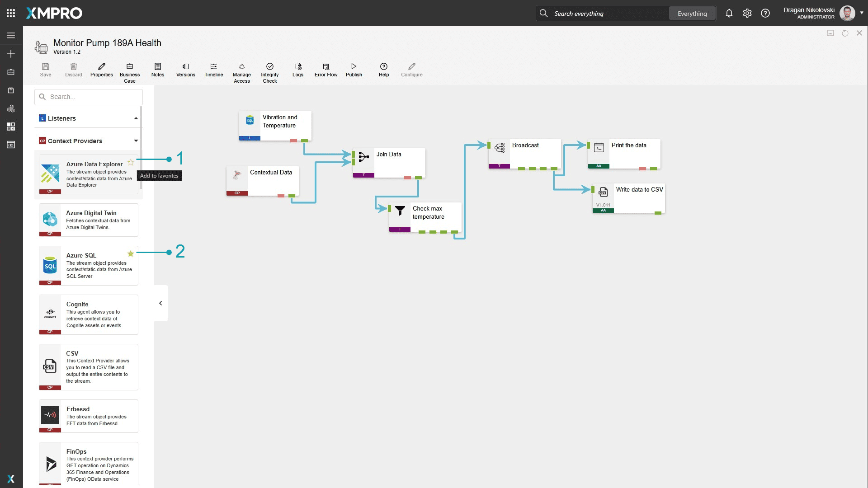Open Manage Access settings
This screenshot has height=488, width=868.
click(241, 72)
